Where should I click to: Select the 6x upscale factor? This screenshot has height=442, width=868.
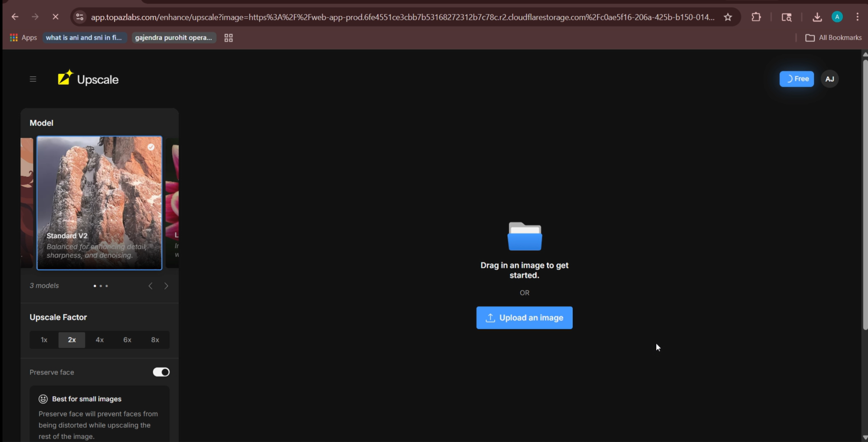[x=127, y=340]
